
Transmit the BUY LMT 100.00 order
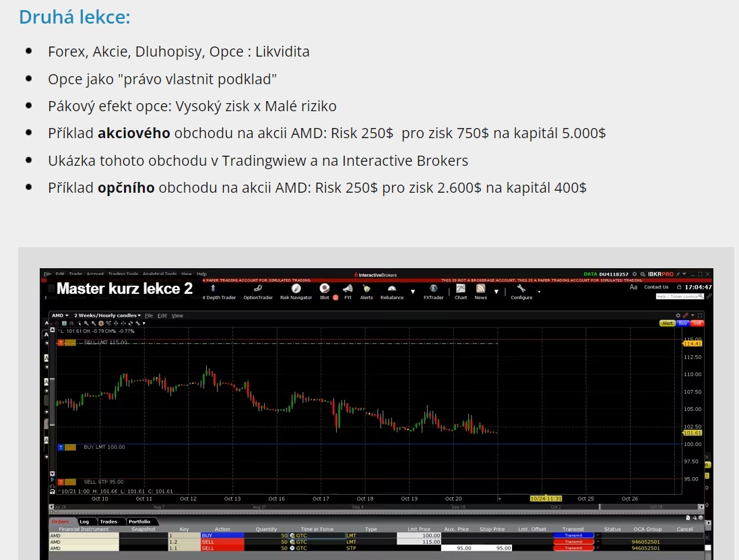[x=573, y=536]
